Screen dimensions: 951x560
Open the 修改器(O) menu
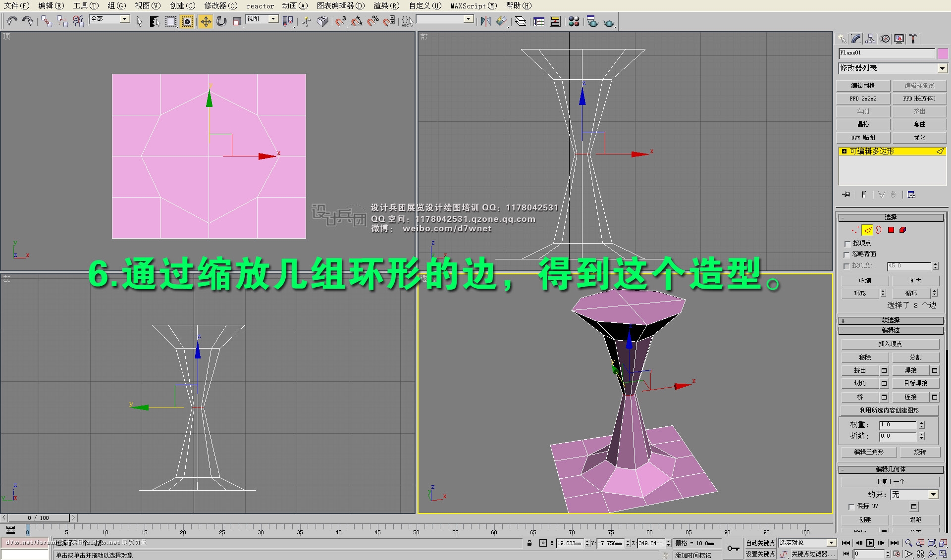pyautogui.click(x=221, y=6)
